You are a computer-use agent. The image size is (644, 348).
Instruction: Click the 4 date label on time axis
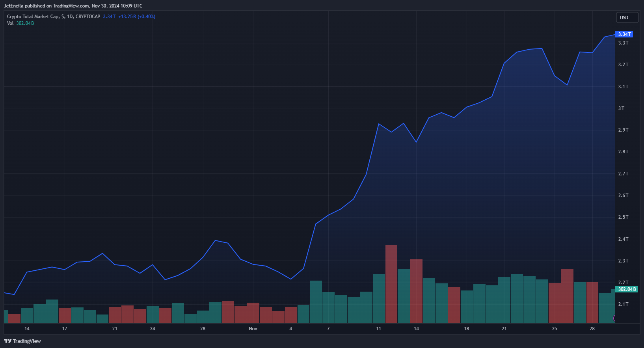(x=291, y=329)
